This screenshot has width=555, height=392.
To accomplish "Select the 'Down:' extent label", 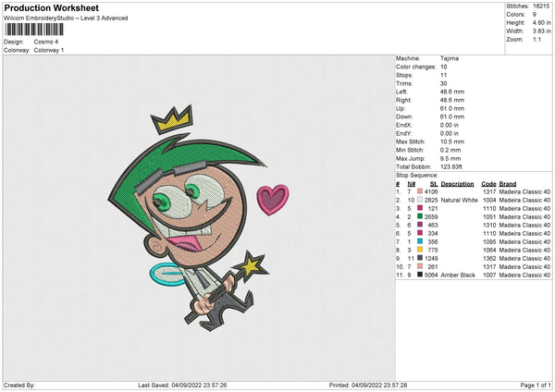I will (404, 116).
